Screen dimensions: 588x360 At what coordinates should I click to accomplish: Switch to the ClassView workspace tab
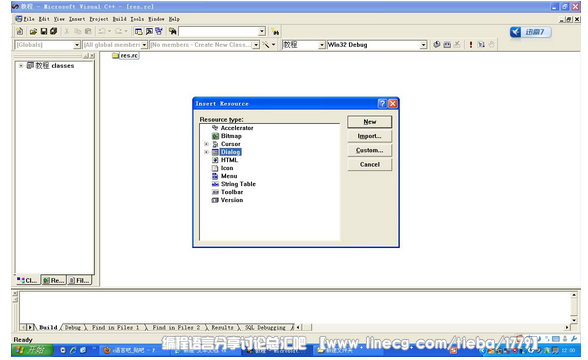[x=27, y=280]
